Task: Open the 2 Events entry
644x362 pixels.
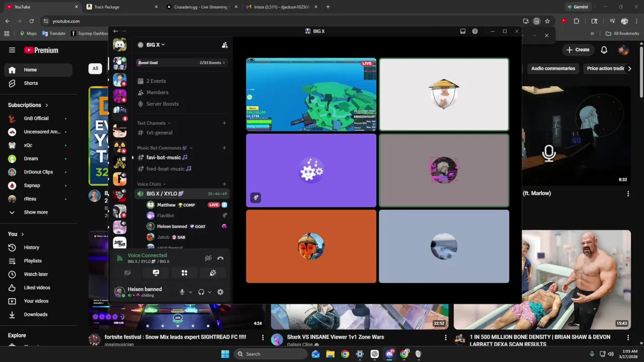Action: (x=181, y=81)
